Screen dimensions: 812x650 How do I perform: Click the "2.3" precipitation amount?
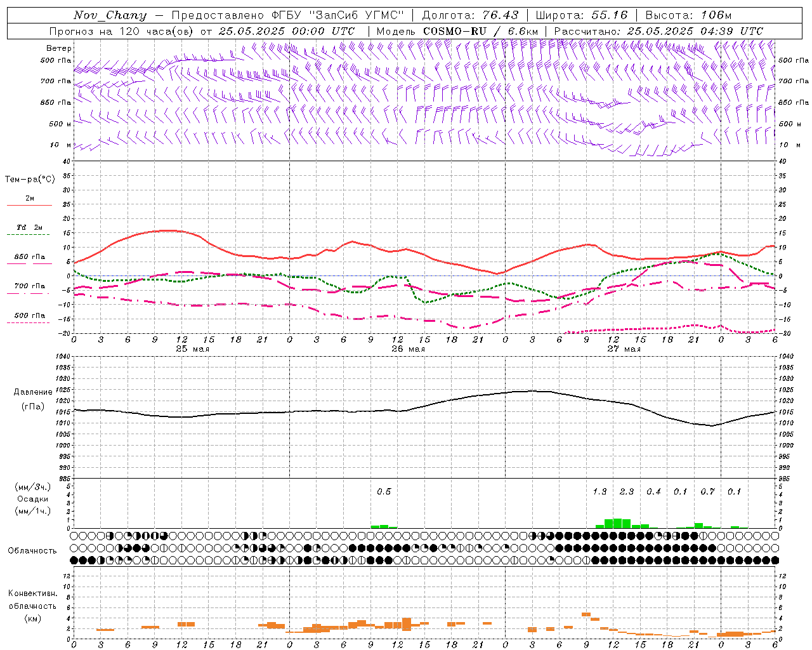pyautogui.click(x=627, y=491)
